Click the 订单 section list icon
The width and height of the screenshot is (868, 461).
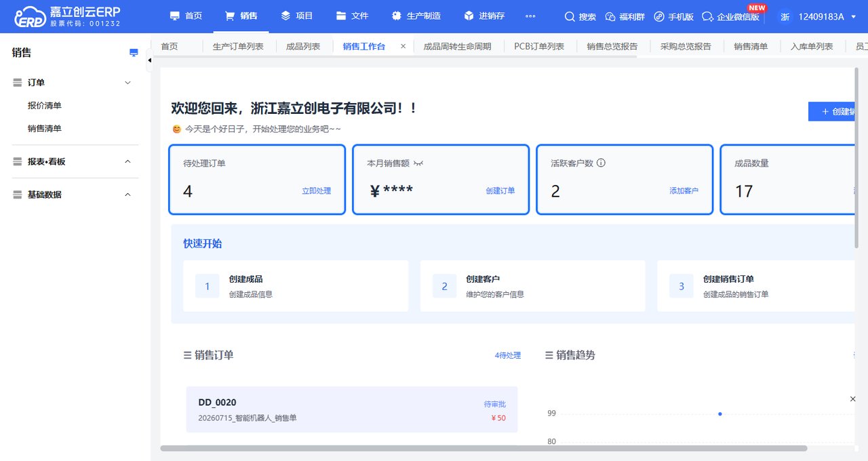(18, 83)
